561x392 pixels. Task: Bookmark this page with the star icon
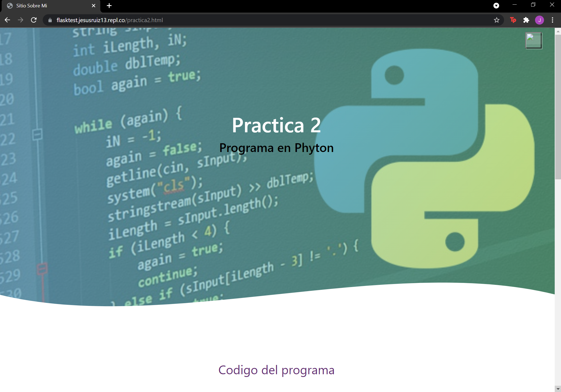pos(496,20)
